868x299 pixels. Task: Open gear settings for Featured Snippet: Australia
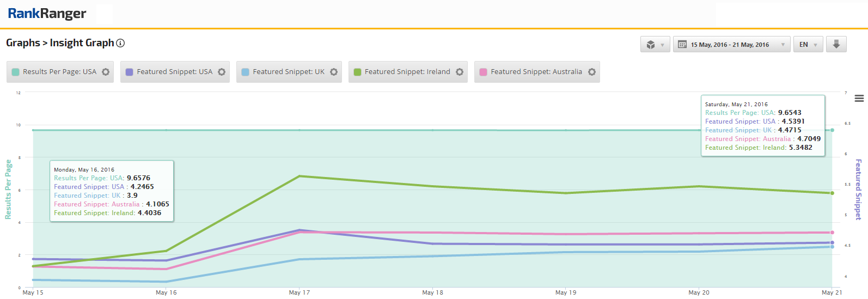pos(592,72)
